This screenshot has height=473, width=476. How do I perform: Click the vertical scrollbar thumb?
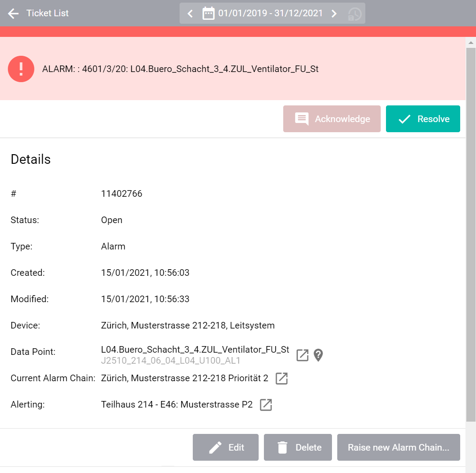click(x=471, y=235)
